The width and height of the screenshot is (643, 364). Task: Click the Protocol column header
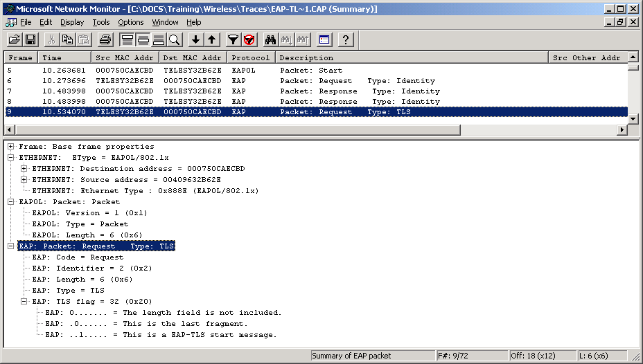(x=251, y=58)
